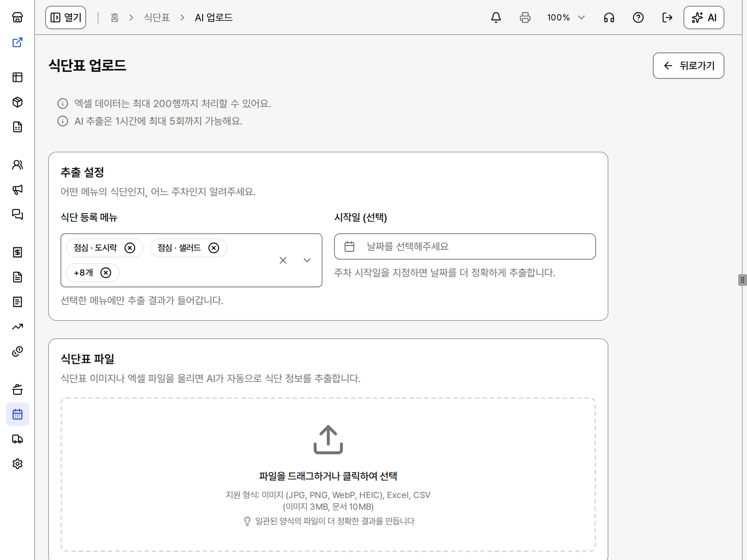
Task: Click the 뒤로가기 back button
Action: click(688, 66)
